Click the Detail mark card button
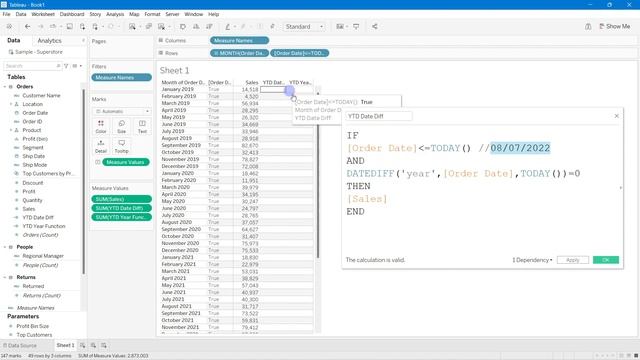 101,146
